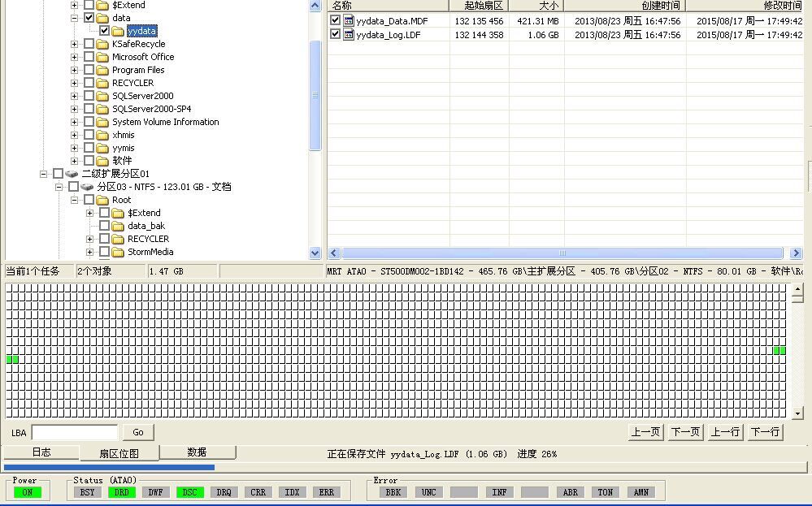Click the 软件 folder icon

tap(102, 161)
